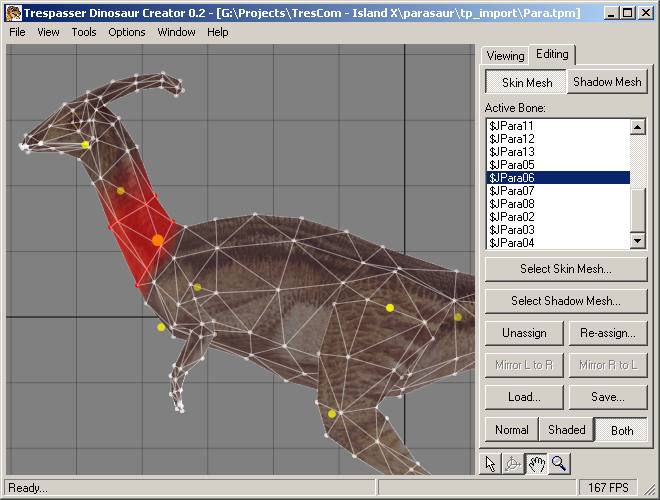Click the Trespasser dinosaur title bar icon
This screenshot has width=660, height=500.
pyautogui.click(x=13, y=13)
